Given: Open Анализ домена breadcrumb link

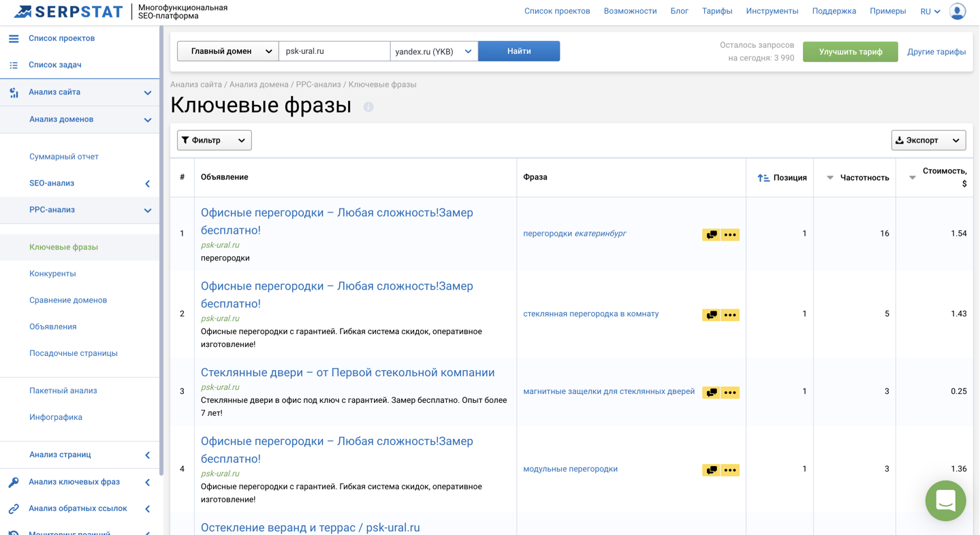Looking at the screenshot, I should coord(259,85).
